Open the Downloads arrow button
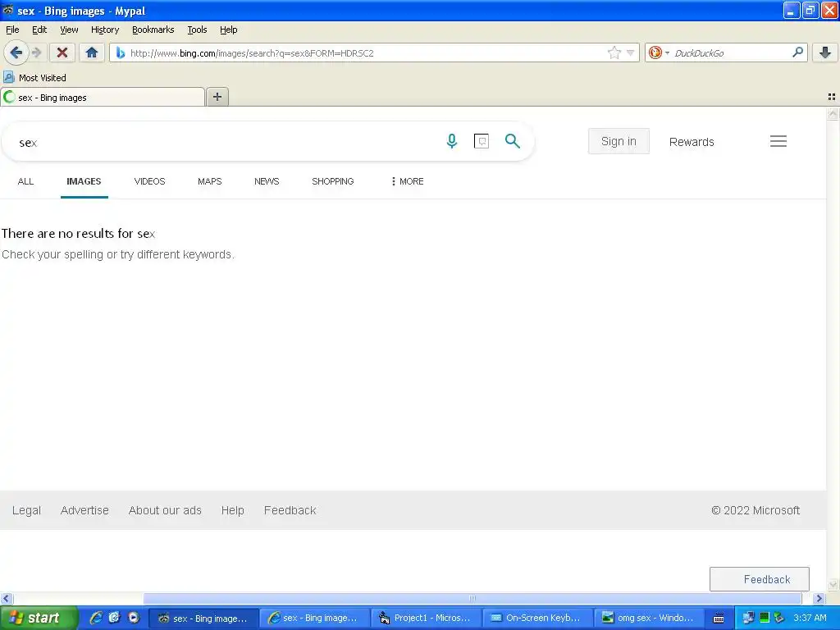The width and height of the screenshot is (840, 630). pos(824,52)
